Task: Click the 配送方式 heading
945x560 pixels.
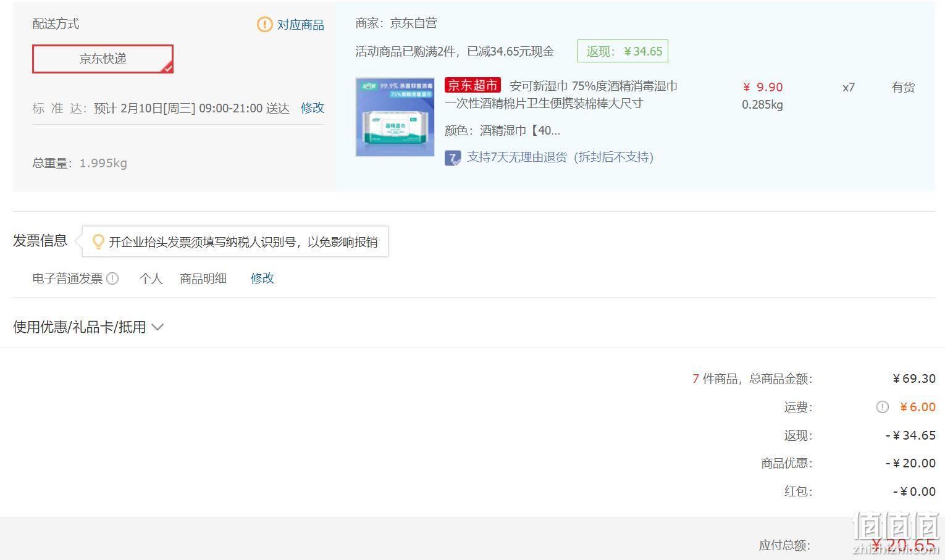Action: [56, 24]
